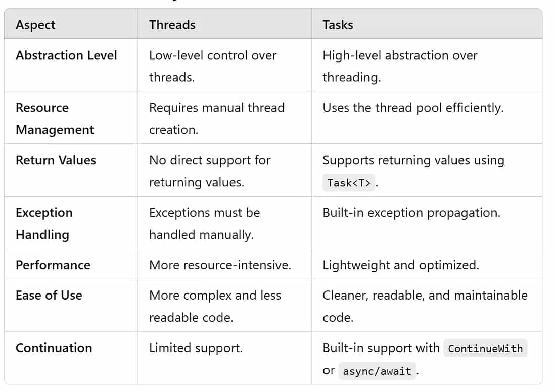This screenshot has height=392, width=556.
Task: Click the Tasks column header
Action: (x=338, y=25)
